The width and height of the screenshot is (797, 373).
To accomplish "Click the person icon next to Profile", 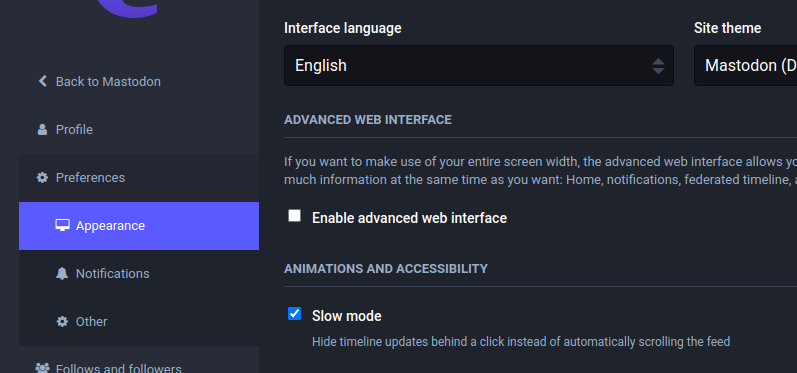I will pos(42,130).
